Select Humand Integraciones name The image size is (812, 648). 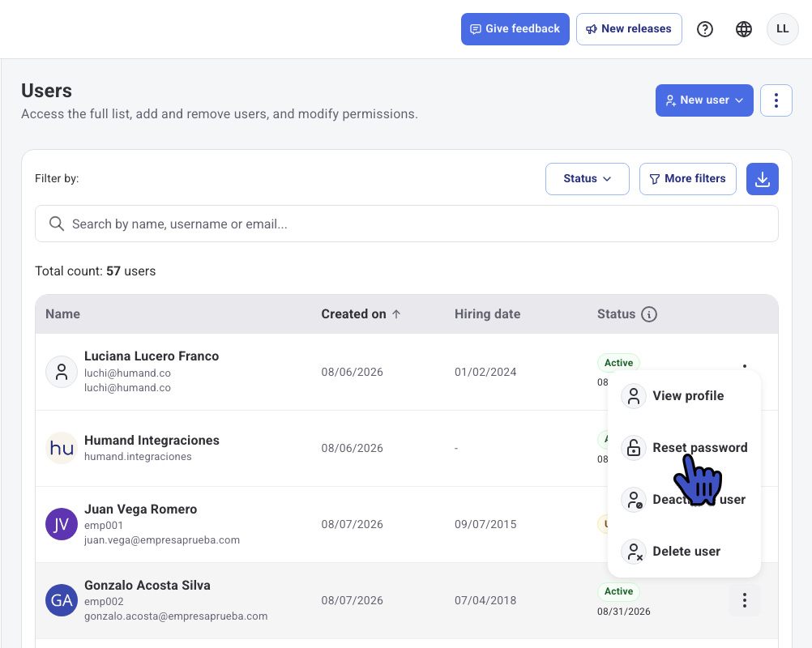(152, 441)
